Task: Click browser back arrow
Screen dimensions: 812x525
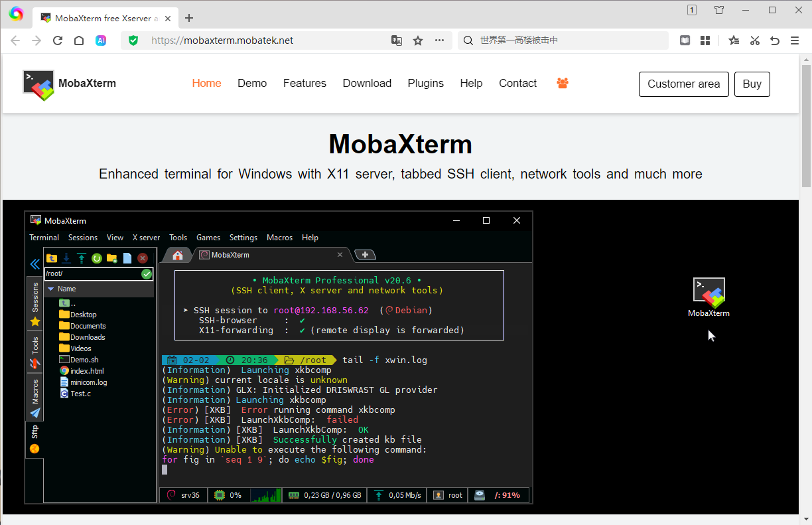Action: tap(15, 40)
